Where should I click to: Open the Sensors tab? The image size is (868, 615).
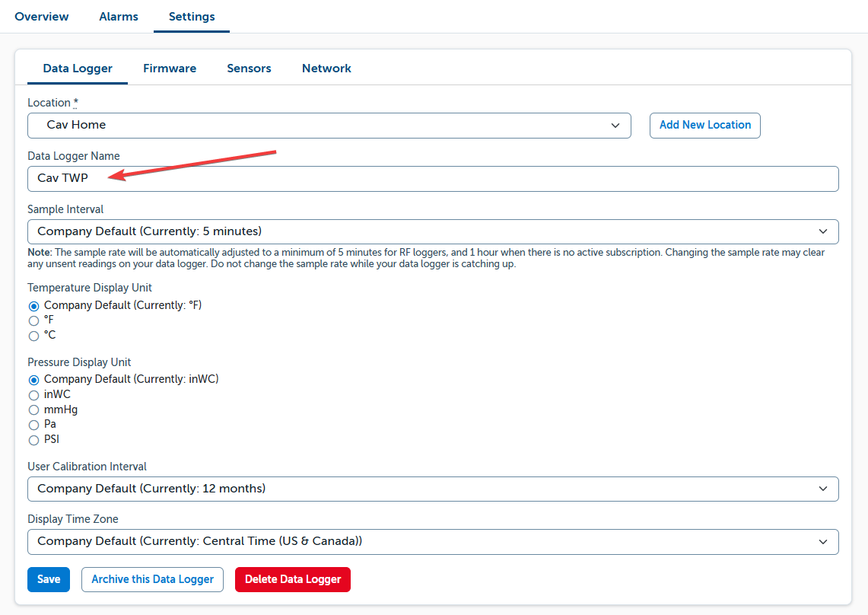[249, 68]
